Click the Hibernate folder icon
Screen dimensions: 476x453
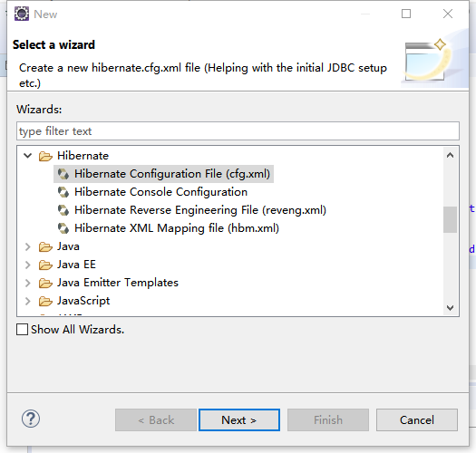click(x=45, y=156)
